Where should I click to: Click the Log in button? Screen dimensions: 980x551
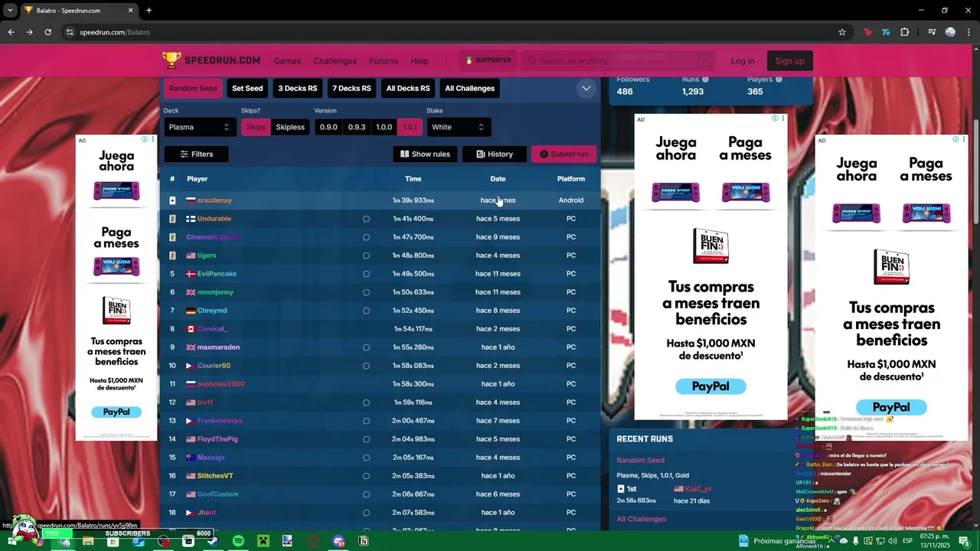tap(743, 61)
